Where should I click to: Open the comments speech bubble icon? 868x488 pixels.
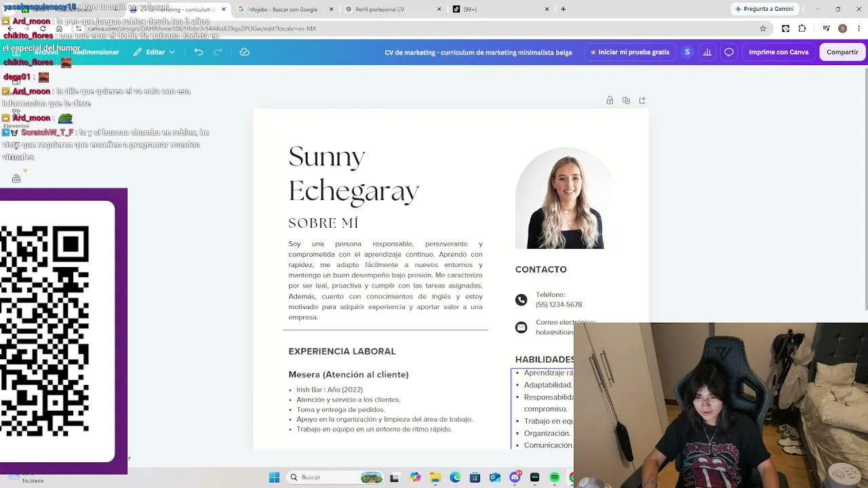click(x=729, y=52)
